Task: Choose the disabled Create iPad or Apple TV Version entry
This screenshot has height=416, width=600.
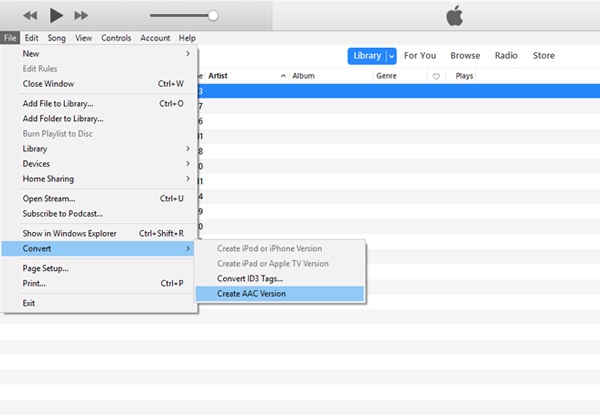Action: click(280, 263)
